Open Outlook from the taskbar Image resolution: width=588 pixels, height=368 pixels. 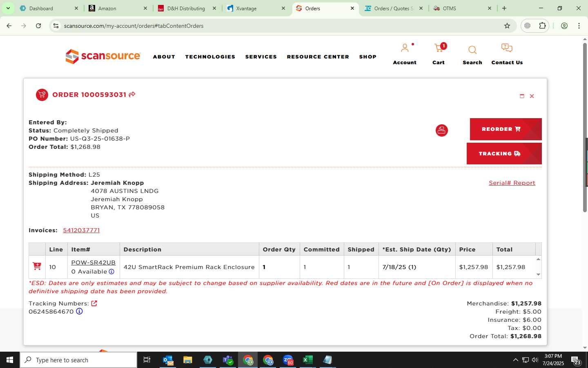click(x=168, y=360)
